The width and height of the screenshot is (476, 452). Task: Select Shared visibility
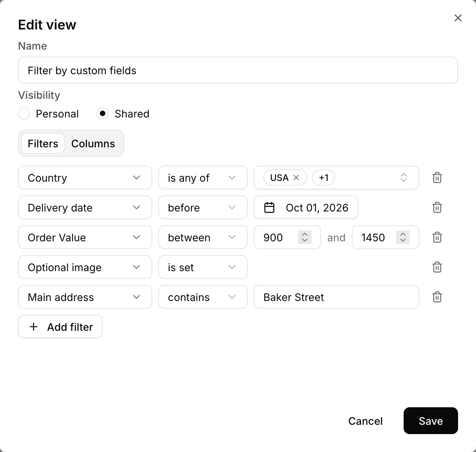(x=103, y=113)
